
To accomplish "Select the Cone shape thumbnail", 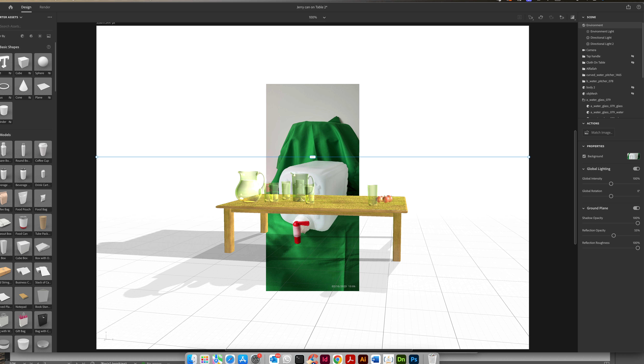I will tap(23, 87).
